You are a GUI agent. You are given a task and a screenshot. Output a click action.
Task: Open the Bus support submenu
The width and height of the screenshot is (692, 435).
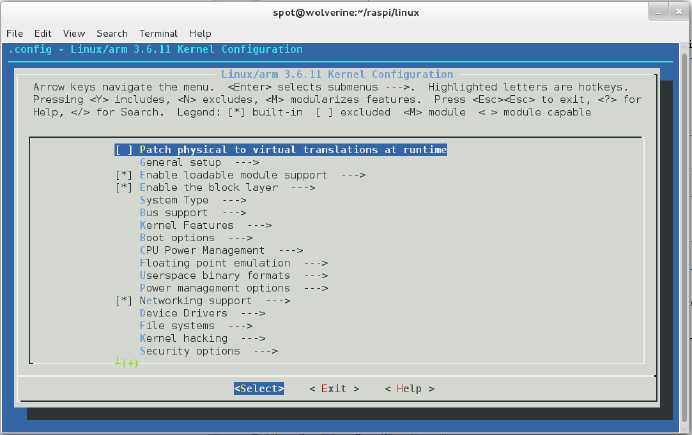click(x=193, y=213)
